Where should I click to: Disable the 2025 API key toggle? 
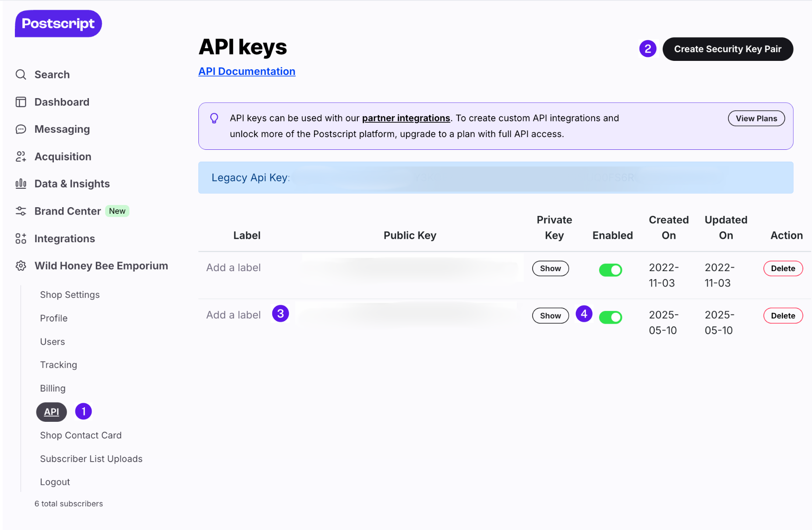click(611, 317)
